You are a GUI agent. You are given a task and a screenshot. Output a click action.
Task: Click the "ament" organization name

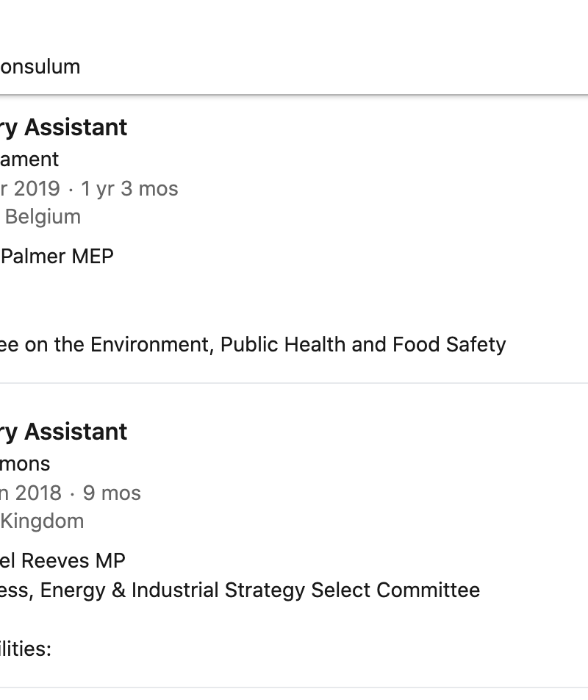(x=29, y=160)
